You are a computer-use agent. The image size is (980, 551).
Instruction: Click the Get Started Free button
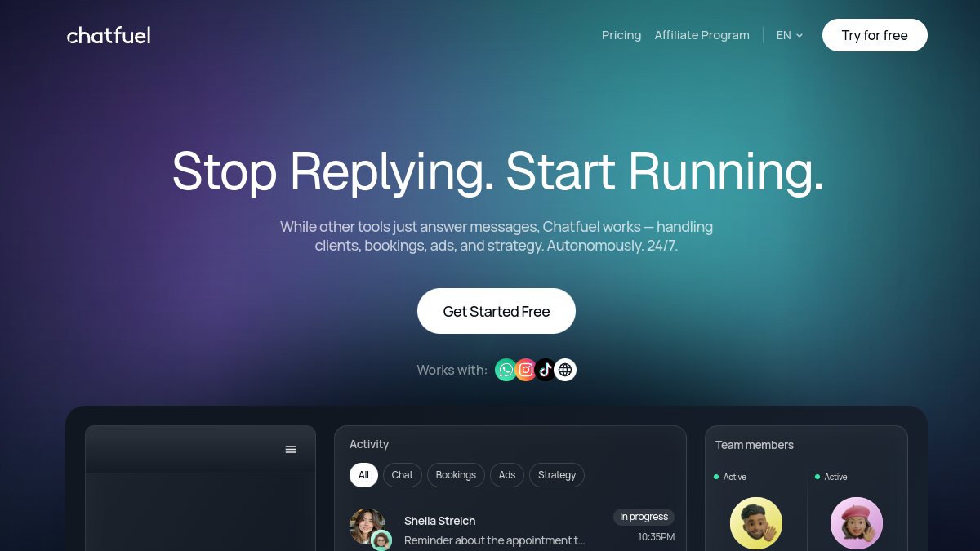pyautogui.click(x=497, y=311)
